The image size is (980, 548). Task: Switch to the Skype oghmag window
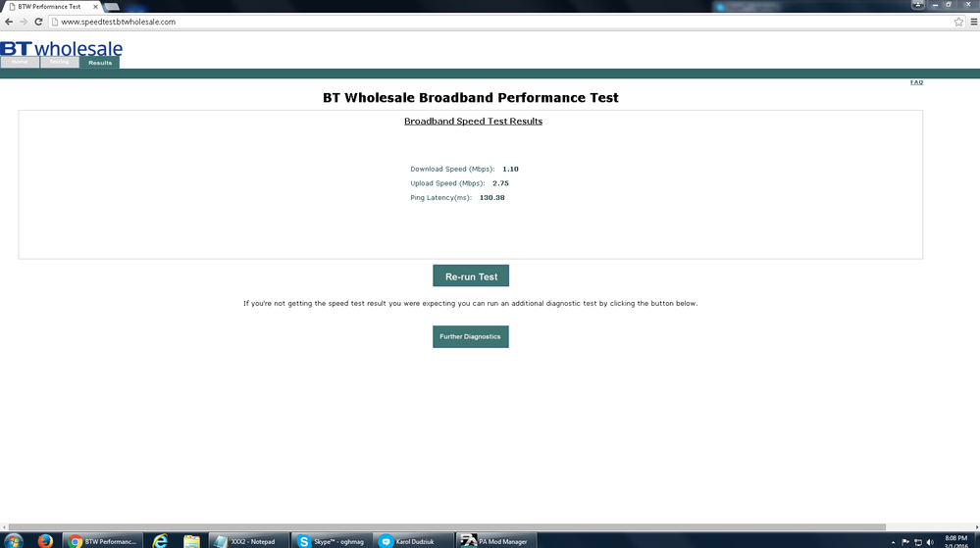coord(332,541)
